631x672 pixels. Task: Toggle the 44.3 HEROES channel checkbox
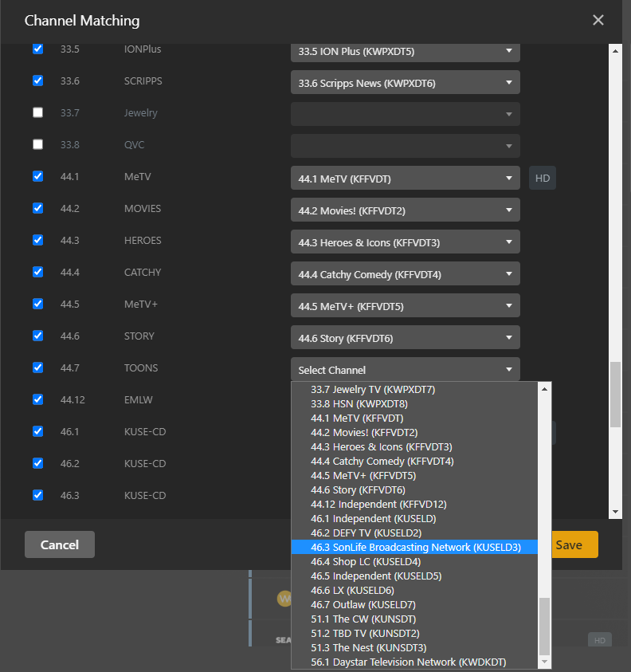click(37, 240)
